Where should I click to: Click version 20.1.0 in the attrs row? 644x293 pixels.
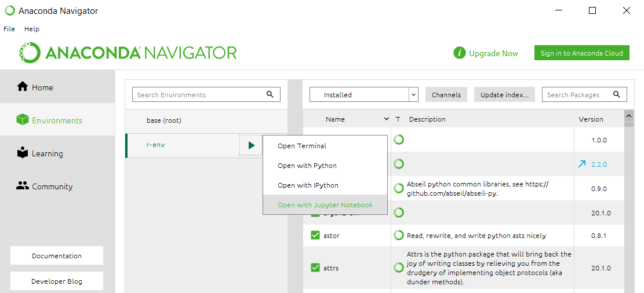[601, 268]
